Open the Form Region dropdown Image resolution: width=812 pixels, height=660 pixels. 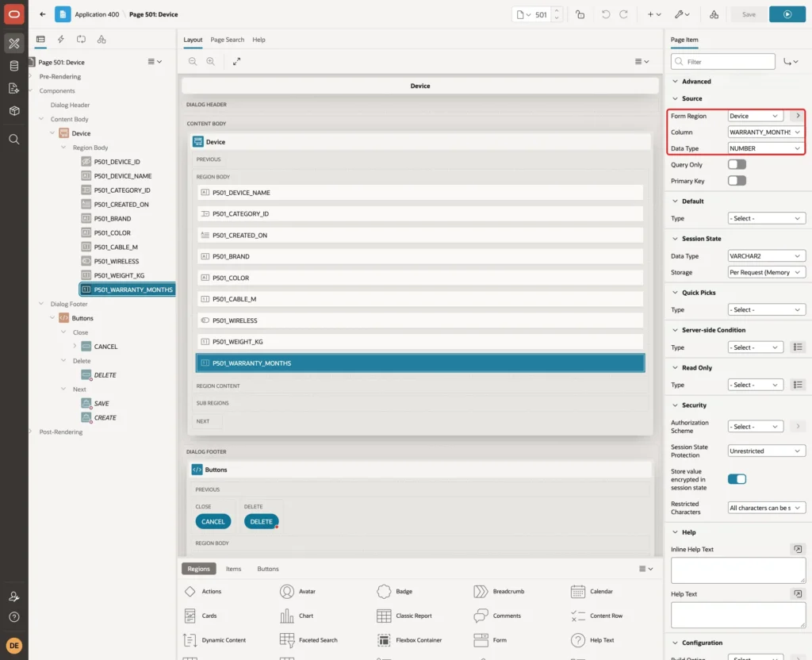(x=756, y=116)
